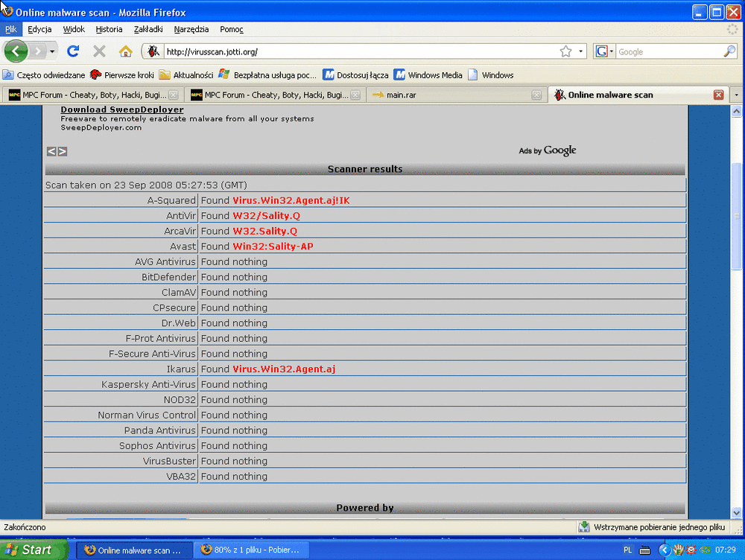Screen dimensions: 745x560
Task: Click the keyboard tray icon
Action: [644, 550]
